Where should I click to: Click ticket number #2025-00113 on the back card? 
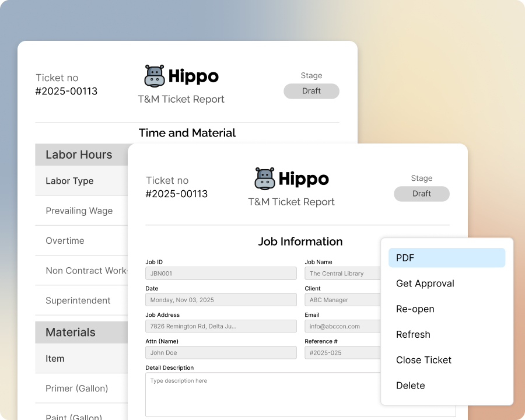[x=66, y=91]
